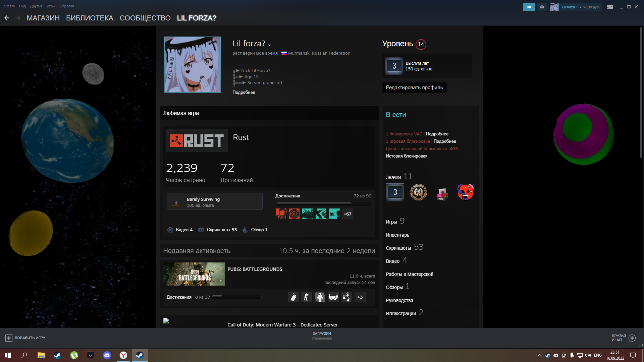Screen dimensions: 644x362
Task: Open the Справка menu
Action: click(x=67, y=6)
